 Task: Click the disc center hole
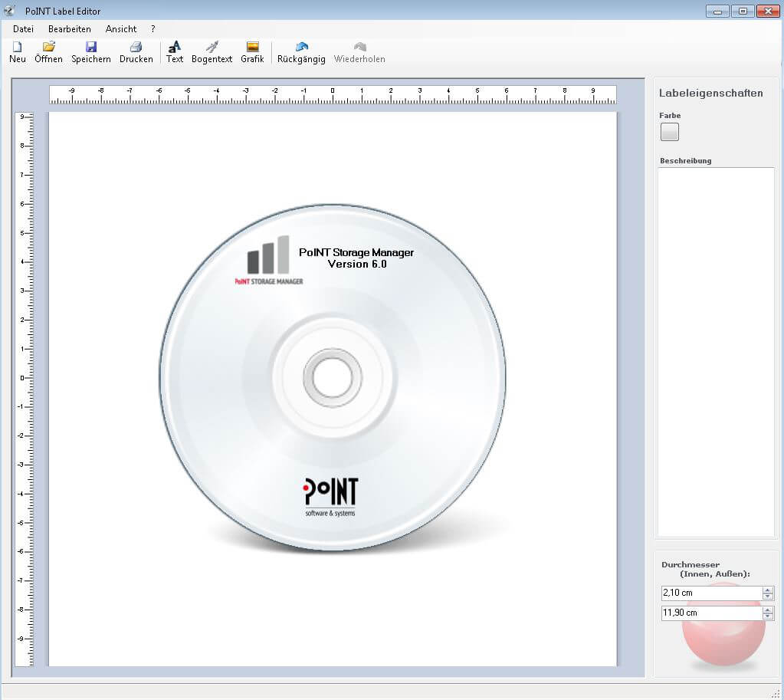click(x=333, y=378)
